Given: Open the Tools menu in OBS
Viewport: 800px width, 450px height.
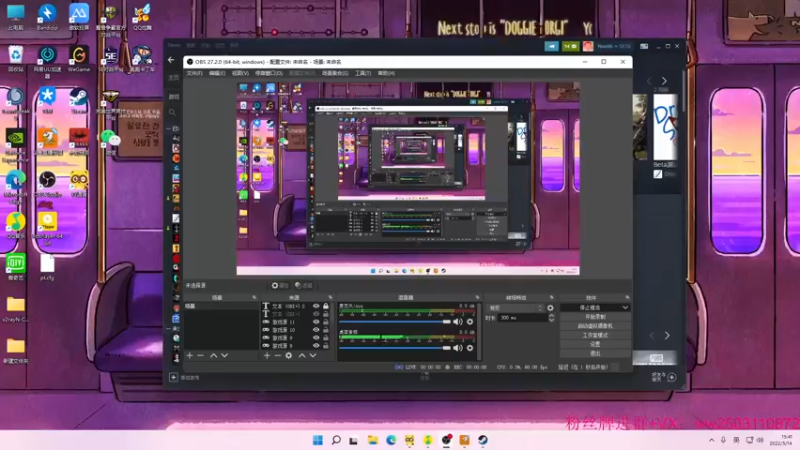Looking at the screenshot, I should [x=363, y=73].
